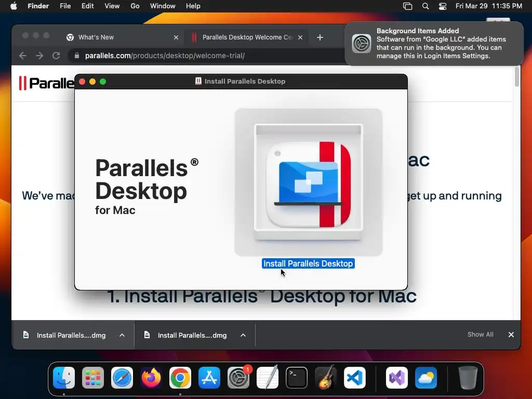Open the File menu

click(65, 6)
